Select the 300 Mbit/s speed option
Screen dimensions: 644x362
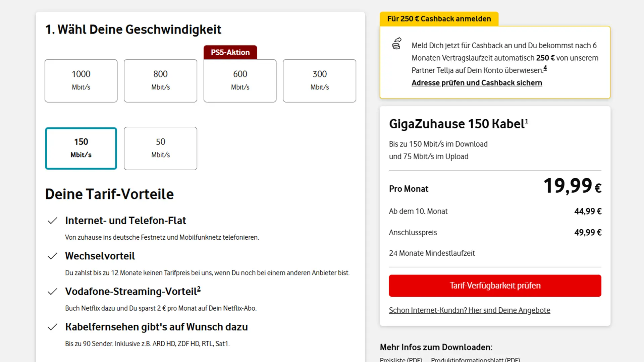click(x=319, y=80)
